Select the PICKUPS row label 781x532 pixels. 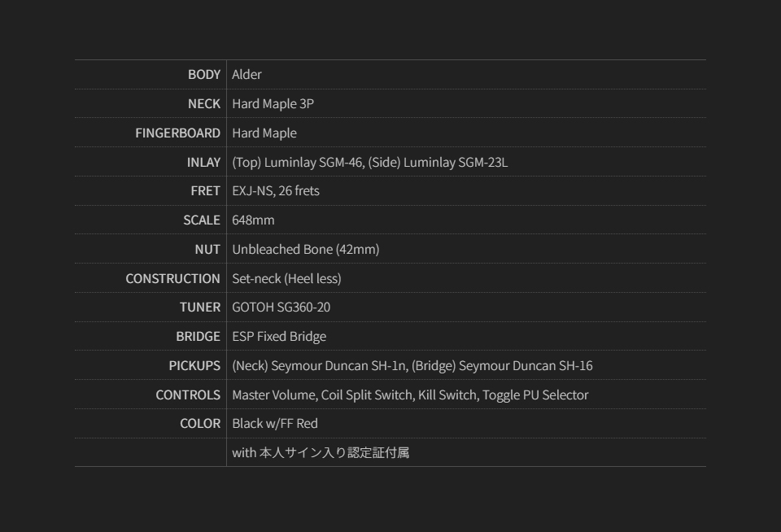(x=194, y=366)
